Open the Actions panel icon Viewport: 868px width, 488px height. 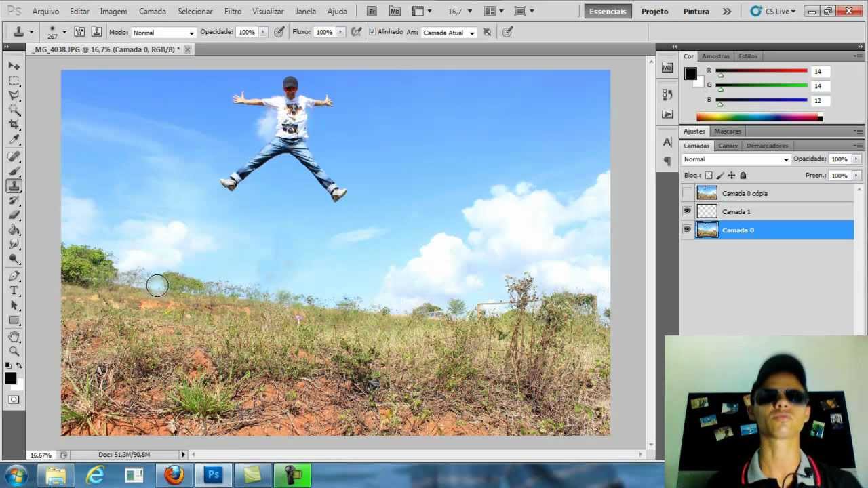667,114
